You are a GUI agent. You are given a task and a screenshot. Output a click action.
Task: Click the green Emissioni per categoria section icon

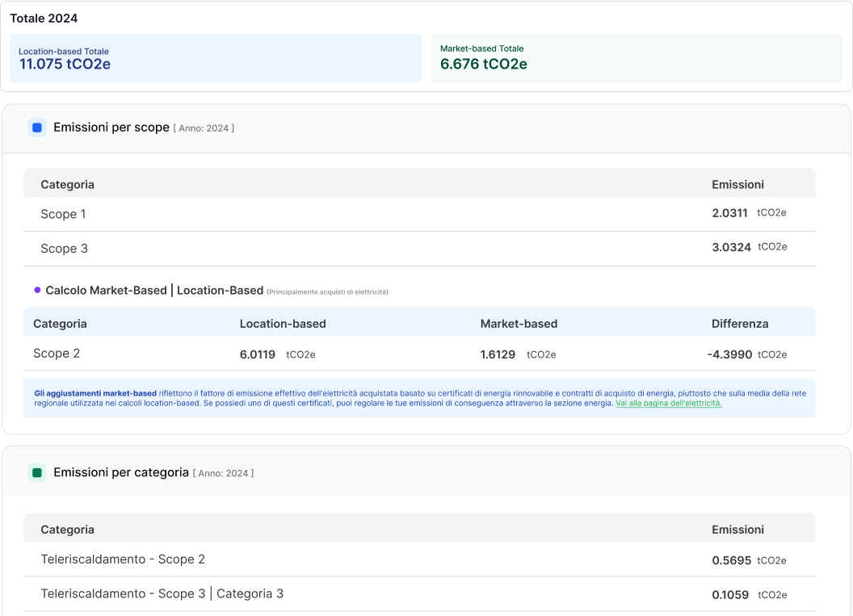[x=36, y=471]
